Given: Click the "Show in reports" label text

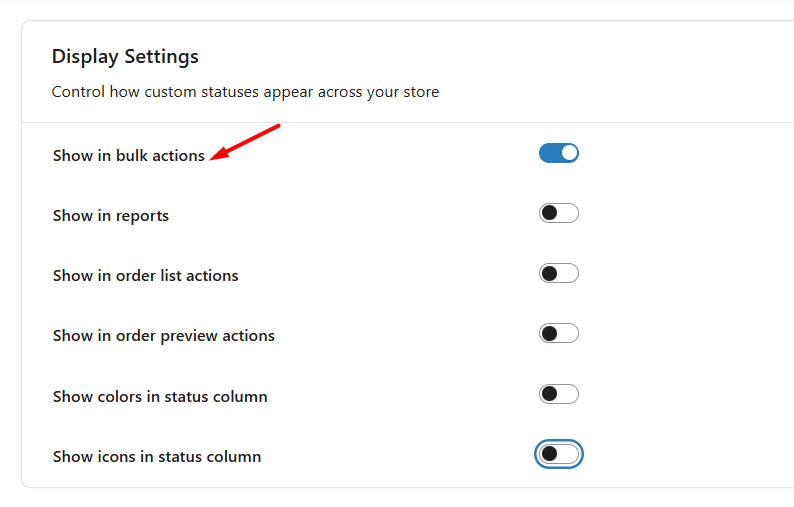Looking at the screenshot, I should (x=110, y=216).
